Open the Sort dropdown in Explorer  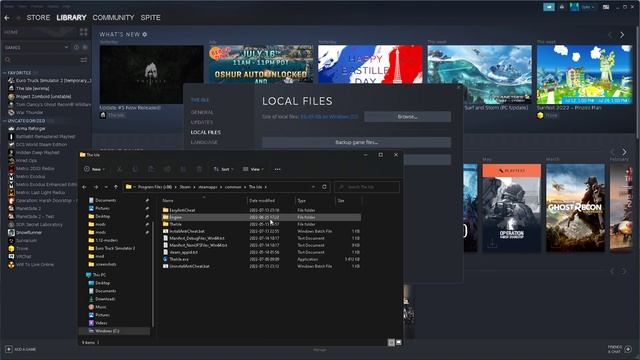pyautogui.click(x=224, y=169)
